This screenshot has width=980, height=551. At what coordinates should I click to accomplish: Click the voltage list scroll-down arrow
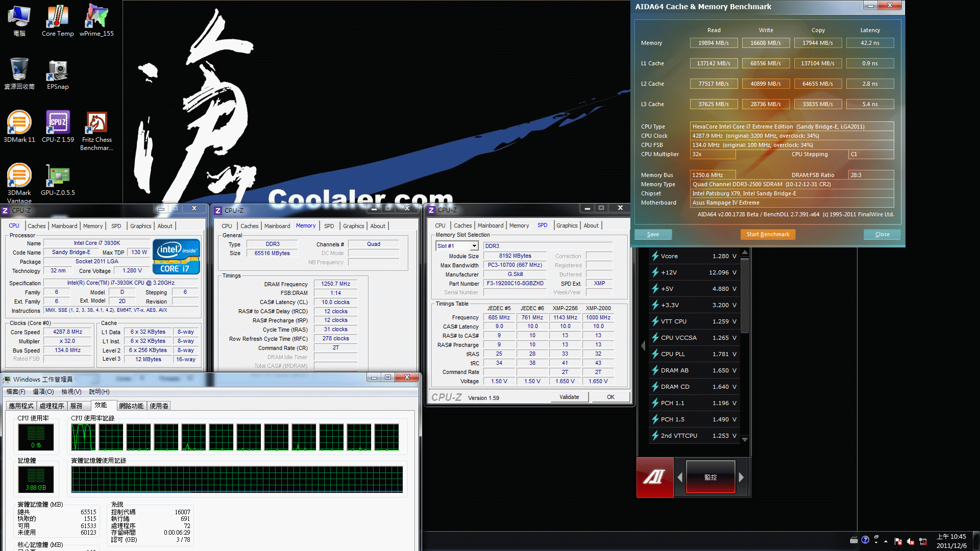[x=745, y=439]
